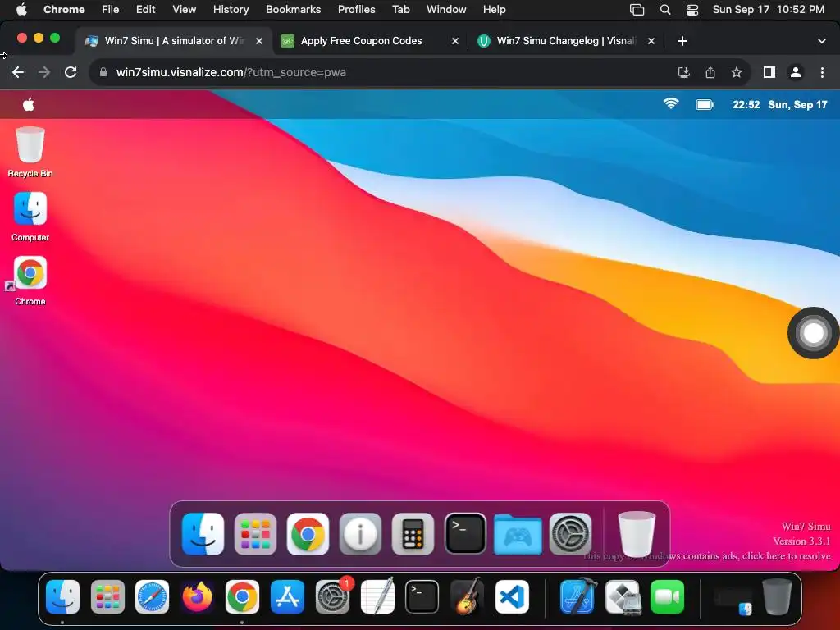Select the Chrome desktop shortcut
The image size is (840, 630).
[30, 281]
